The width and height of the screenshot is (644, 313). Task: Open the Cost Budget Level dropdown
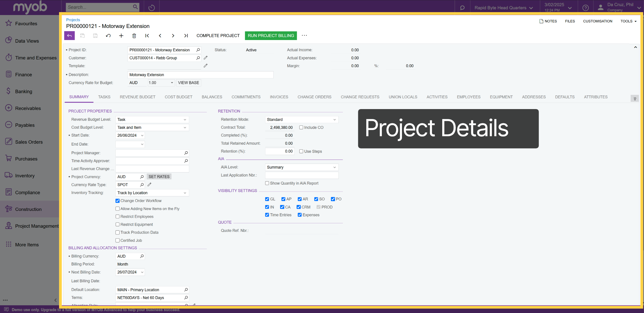click(185, 128)
